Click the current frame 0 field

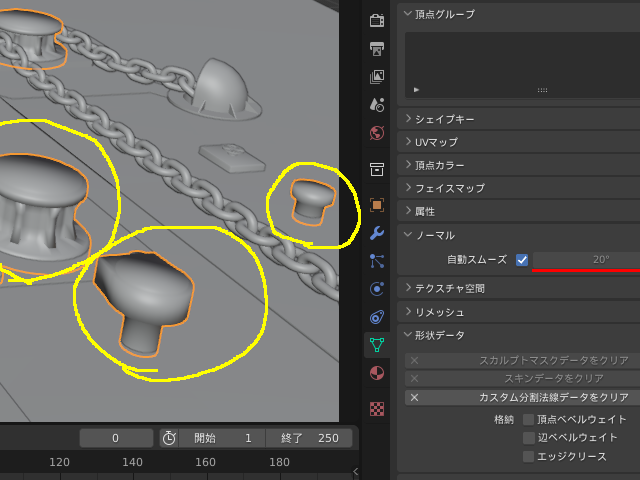pyautogui.click(x=116, y=438)
